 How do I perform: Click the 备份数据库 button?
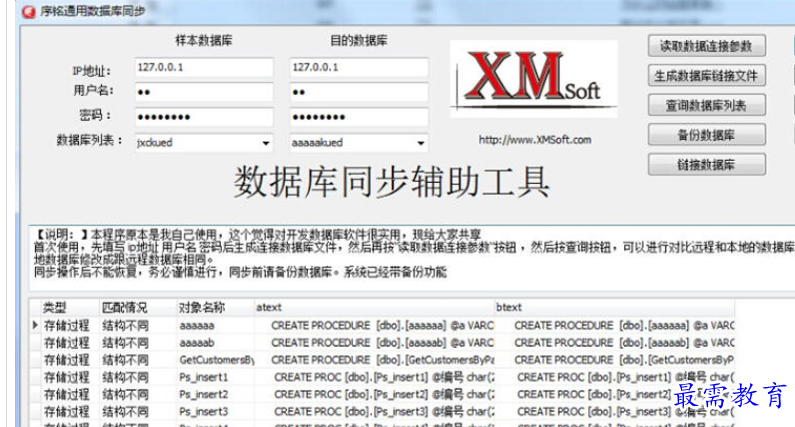pos(707,135)
